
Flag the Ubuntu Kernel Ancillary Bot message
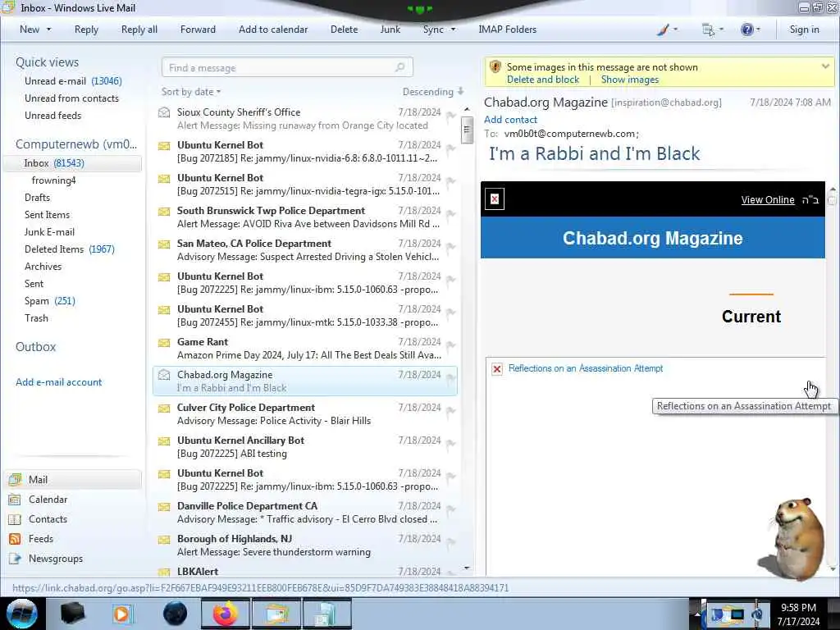point(450,444)
